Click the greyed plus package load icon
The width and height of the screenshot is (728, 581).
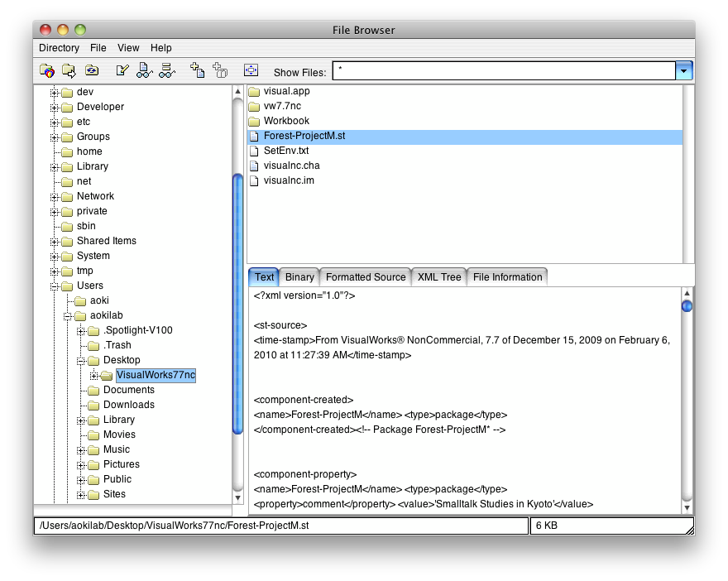220,70
